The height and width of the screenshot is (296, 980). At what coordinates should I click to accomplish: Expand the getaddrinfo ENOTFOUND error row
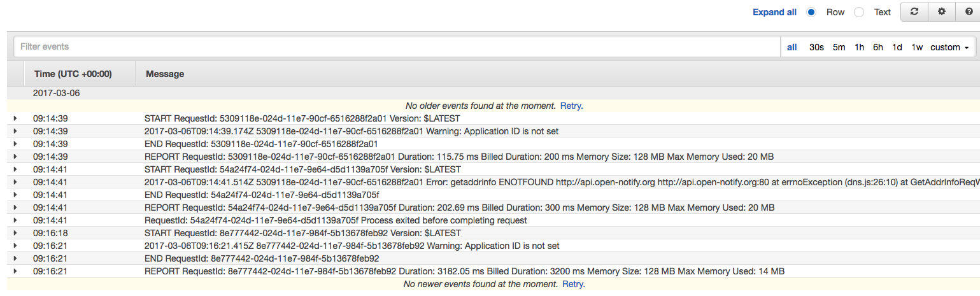(15, 182)
